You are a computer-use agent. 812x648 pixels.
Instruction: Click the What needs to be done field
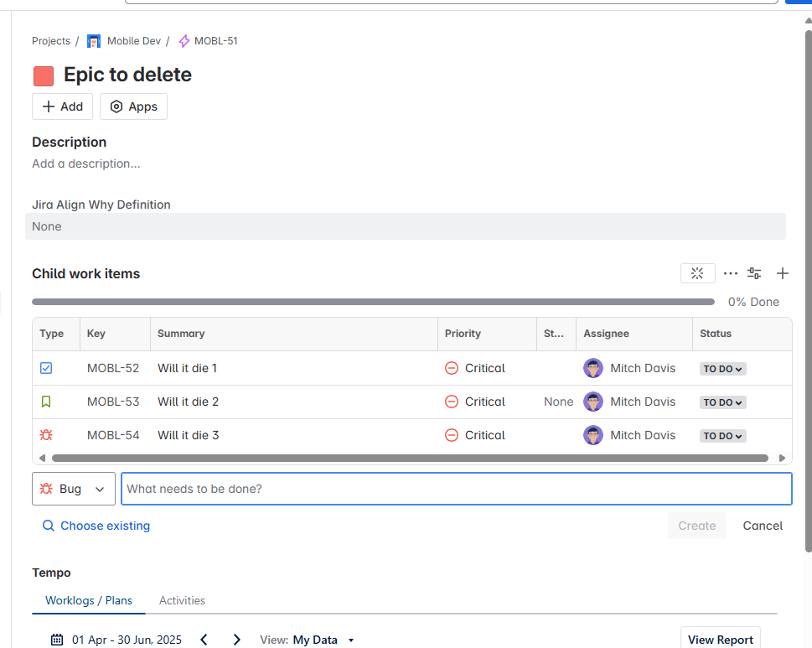click(456, 489)
